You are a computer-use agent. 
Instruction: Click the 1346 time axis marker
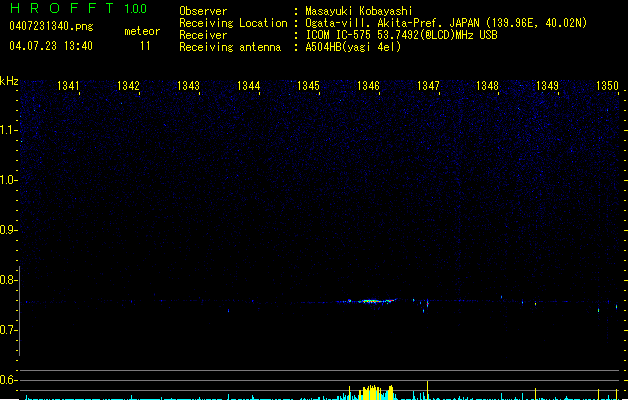[368, 86]
